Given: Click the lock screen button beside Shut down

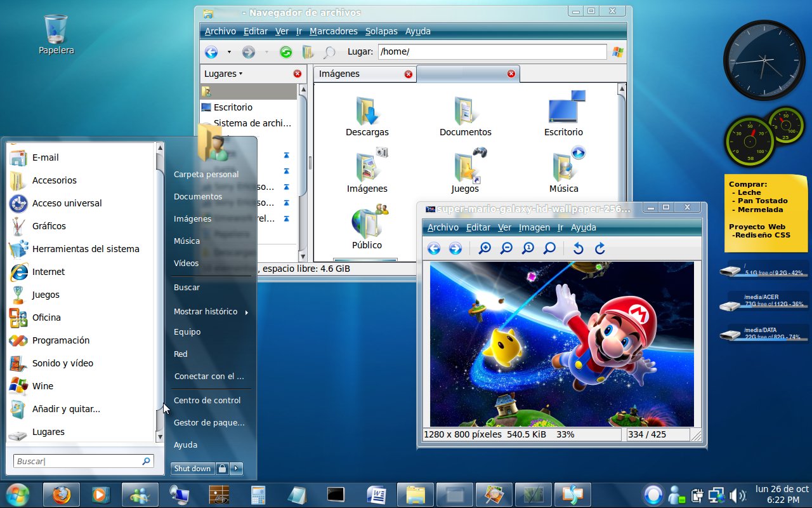Looking at the screenshot, I should coord(222,469).
